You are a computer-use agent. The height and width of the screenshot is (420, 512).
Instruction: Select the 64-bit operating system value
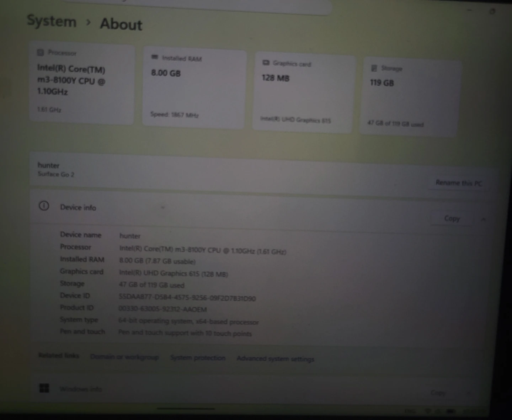point(188,321)
